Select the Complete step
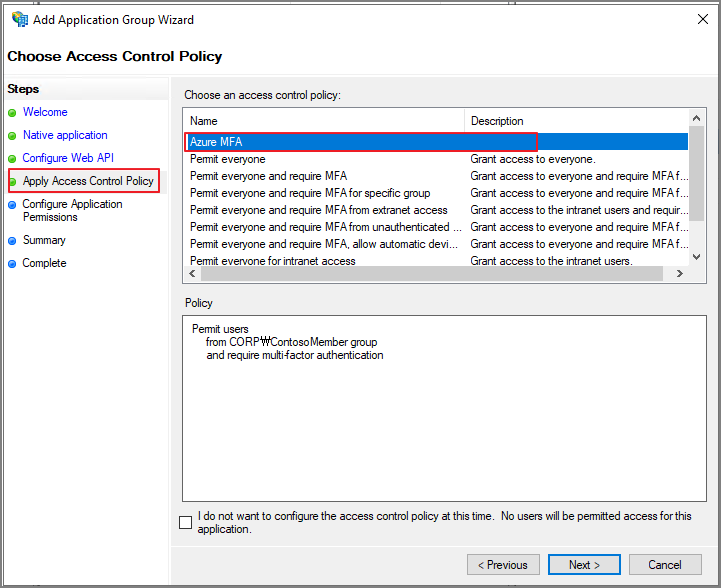721x588 pixels. tap(44, 263)
